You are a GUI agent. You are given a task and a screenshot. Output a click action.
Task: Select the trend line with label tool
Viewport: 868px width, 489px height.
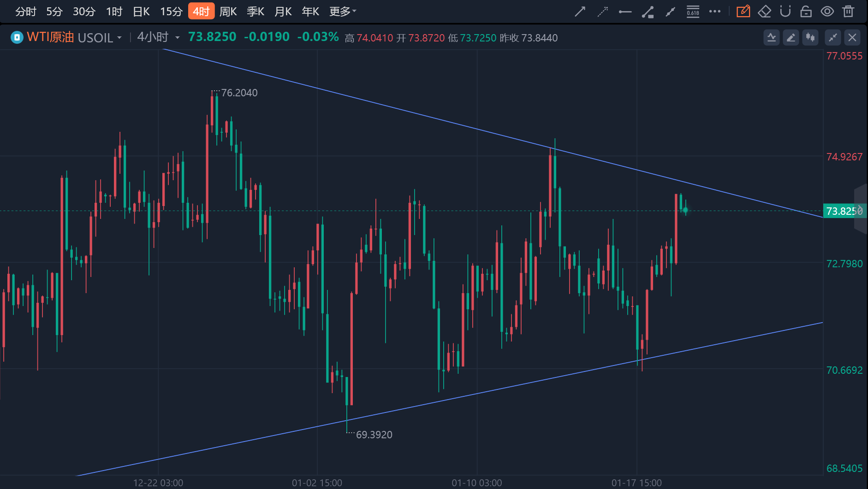(x=648, y=12)
